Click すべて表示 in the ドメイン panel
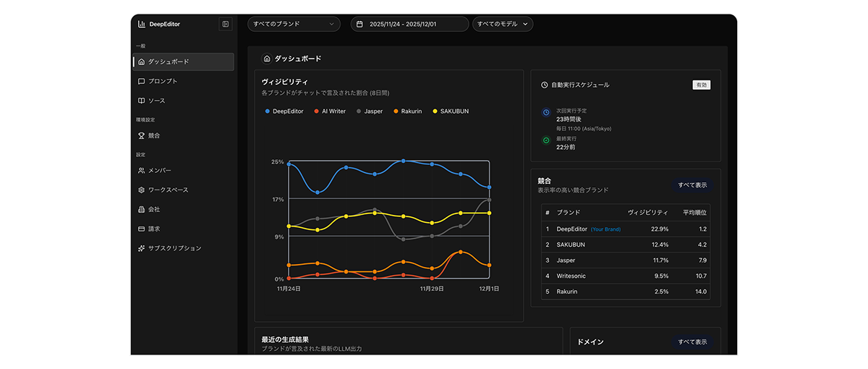868x369 pixels. click(x=692, y=342)
